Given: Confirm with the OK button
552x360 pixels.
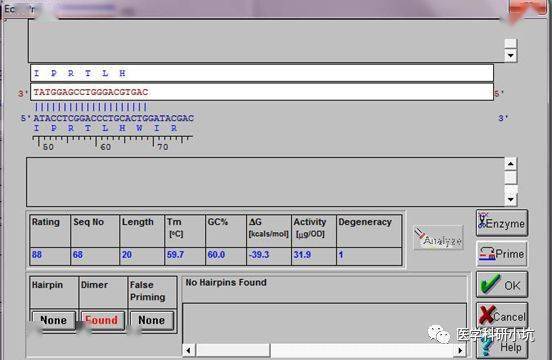Looking at the screenshot, I should pos(502,284).
